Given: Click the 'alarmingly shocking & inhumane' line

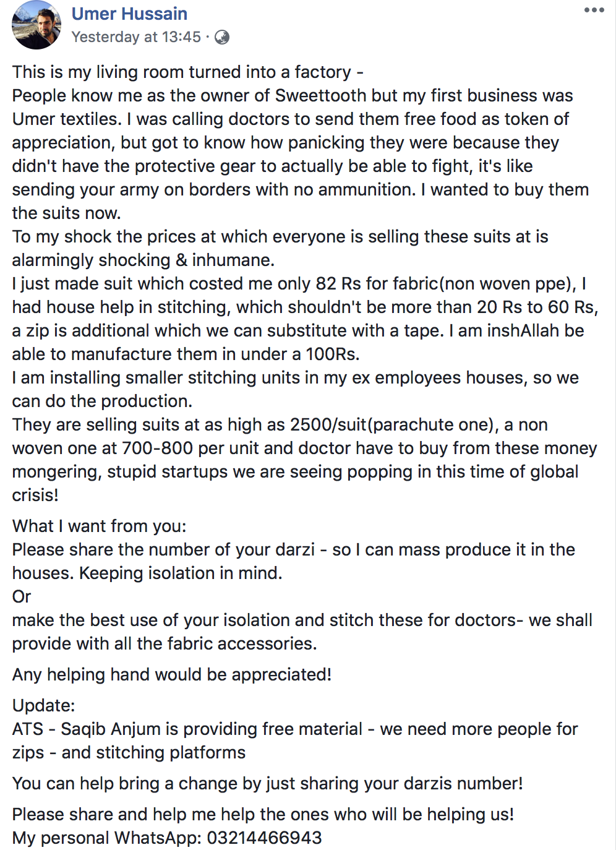Looking at the screenshot, I should (143, 260).
